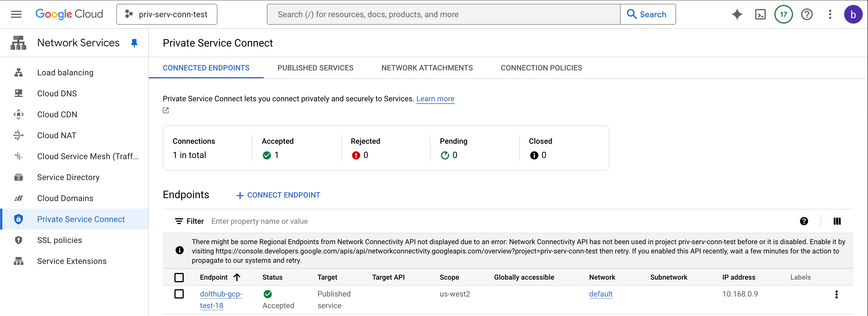Switch to Network Attachments tab
This screenshot has height=316, width=868.
tap(426, 68)
